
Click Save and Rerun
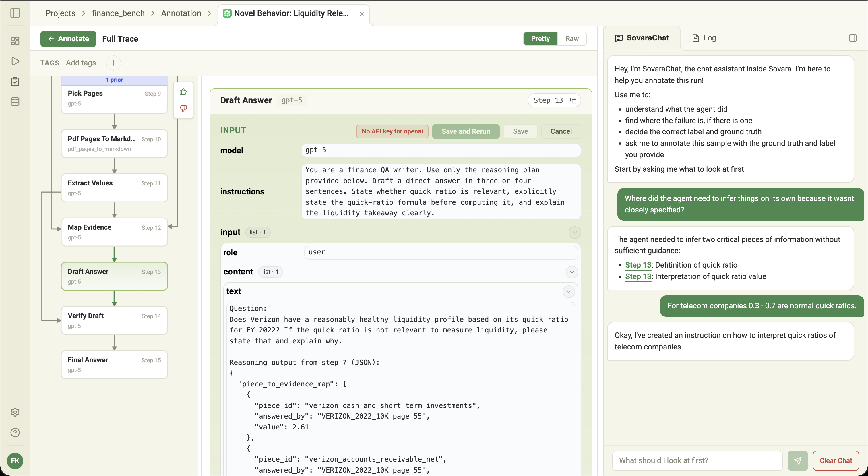point(466,131)
